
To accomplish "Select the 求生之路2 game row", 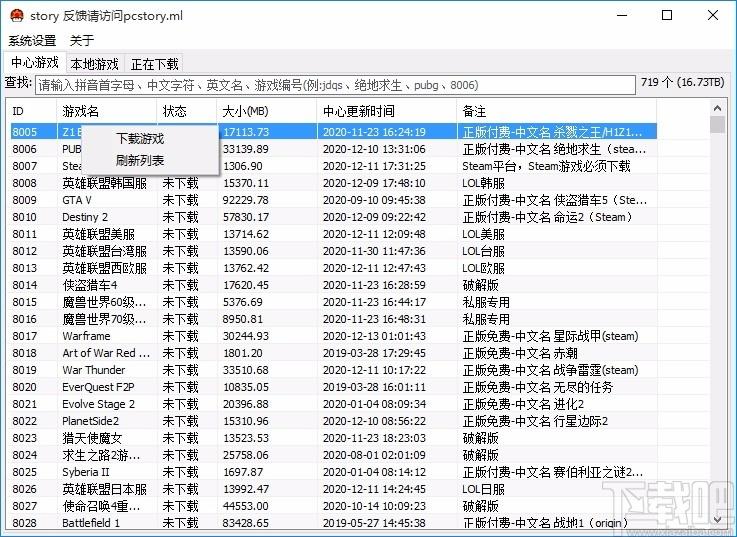I will (333, 455).
